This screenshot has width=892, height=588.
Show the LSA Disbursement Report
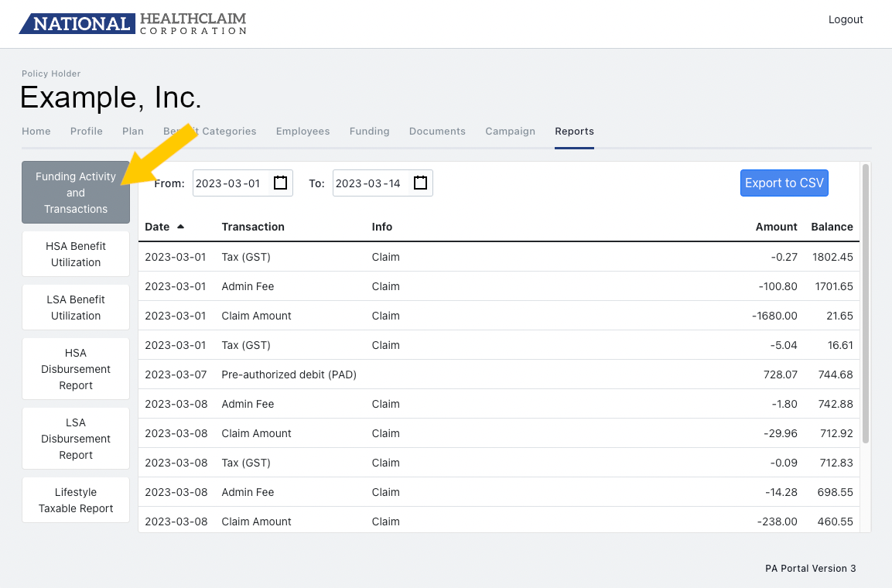tap(76, 439)
